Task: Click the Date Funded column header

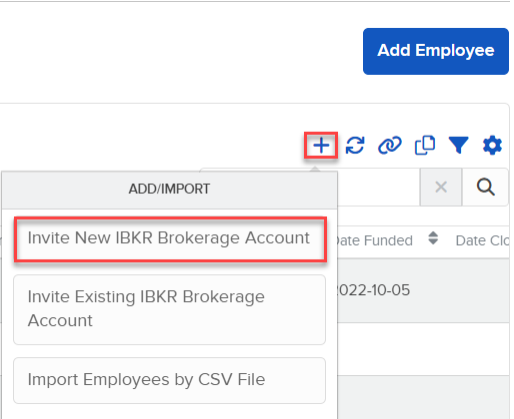Action: click(x=375, y=240)
